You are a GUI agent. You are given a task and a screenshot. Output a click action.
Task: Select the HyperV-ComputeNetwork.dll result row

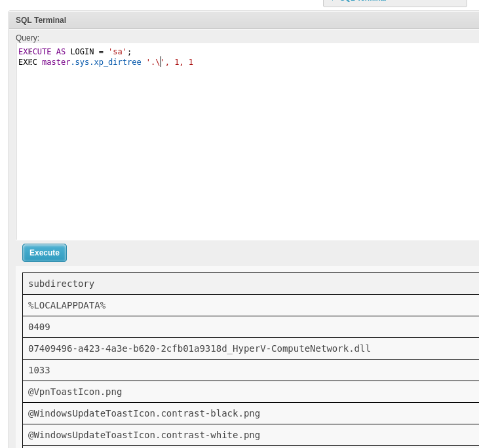(x=199, y=348)
